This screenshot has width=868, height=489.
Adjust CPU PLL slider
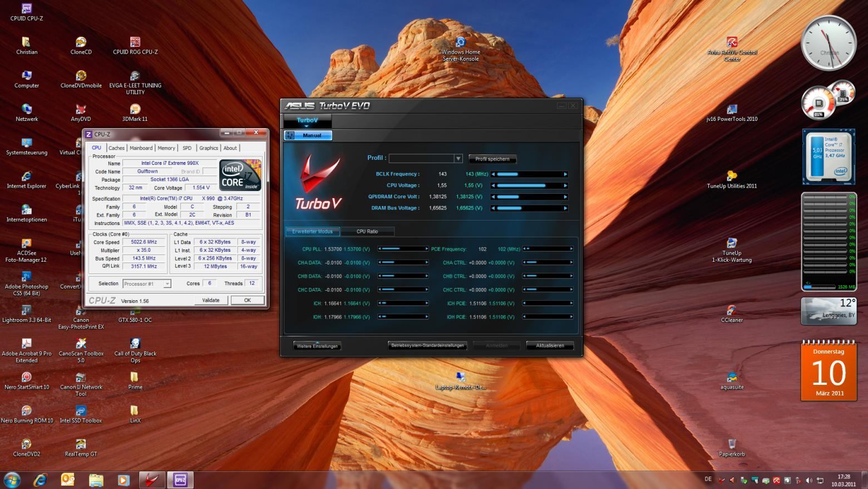pyautogui.click(x=403, y=249)
